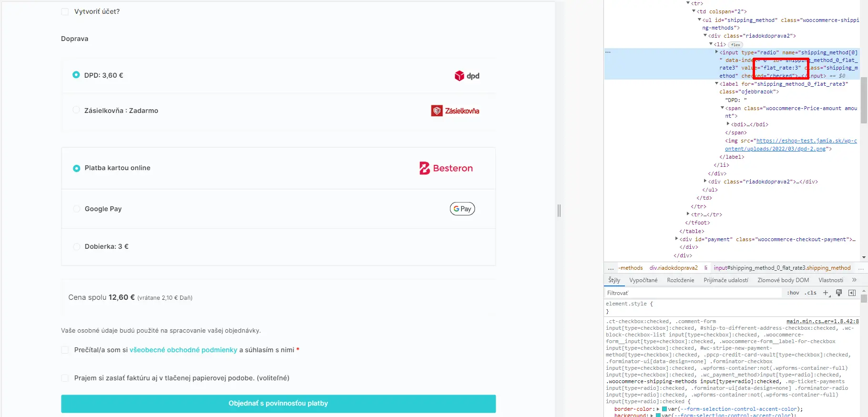Switch to Vypočítané tab
Screen dimensions: 868x417
tap(643, 280)
